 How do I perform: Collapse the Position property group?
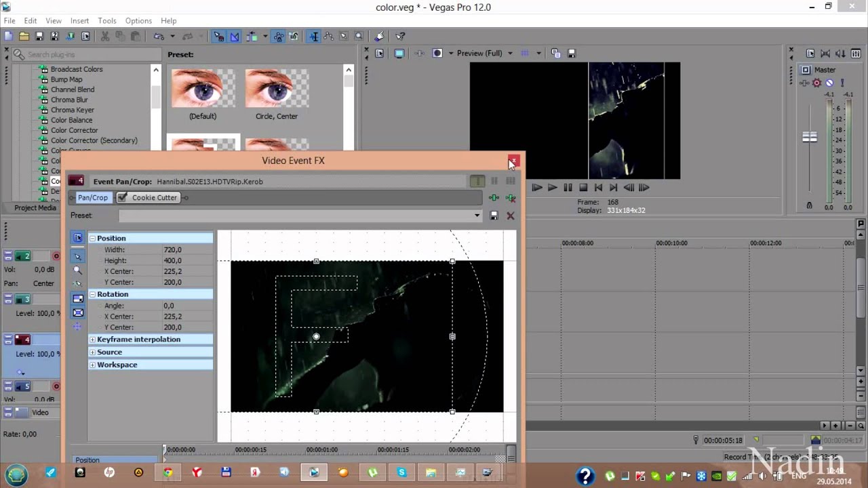(x=92, y=239)
